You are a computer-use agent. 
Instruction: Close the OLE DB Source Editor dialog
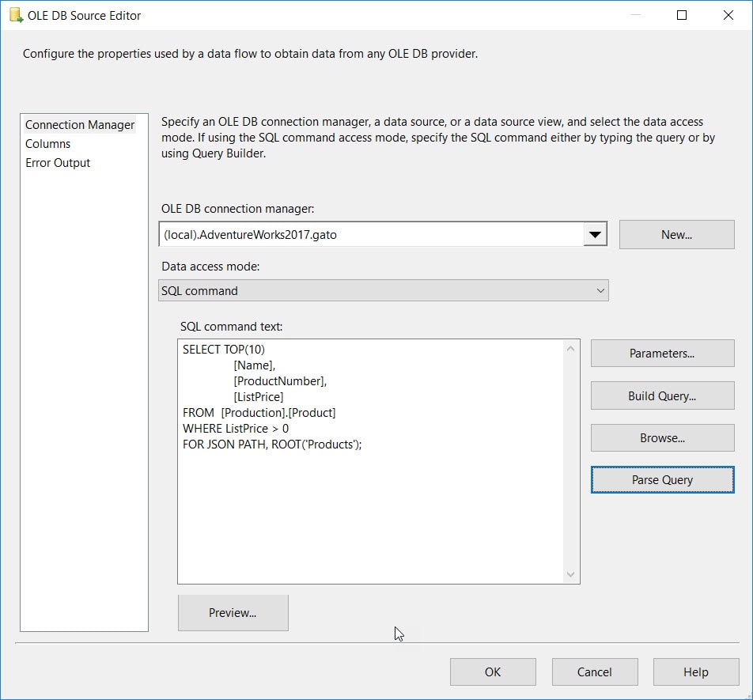coord(728,15)
